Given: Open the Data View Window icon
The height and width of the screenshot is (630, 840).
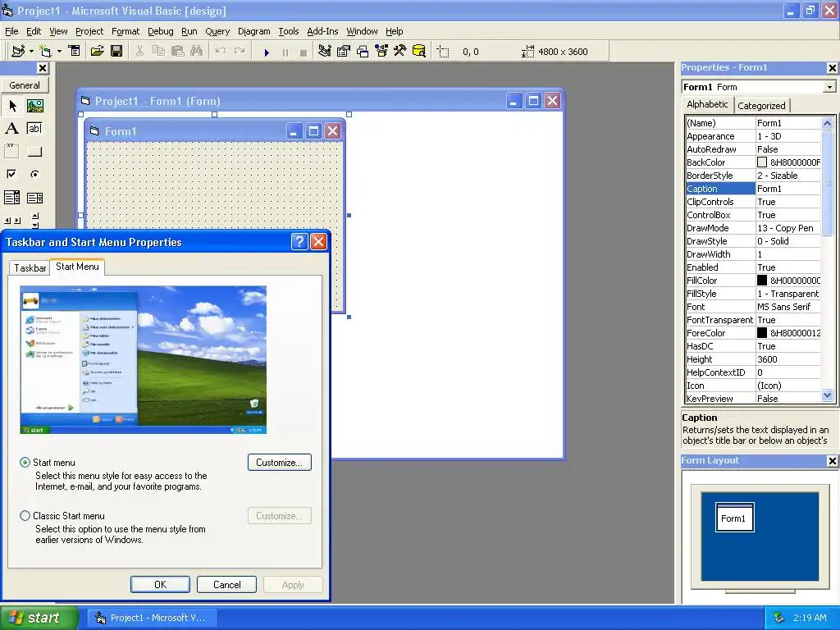Looking at the screenshot, I should click(x=419, y=51).
